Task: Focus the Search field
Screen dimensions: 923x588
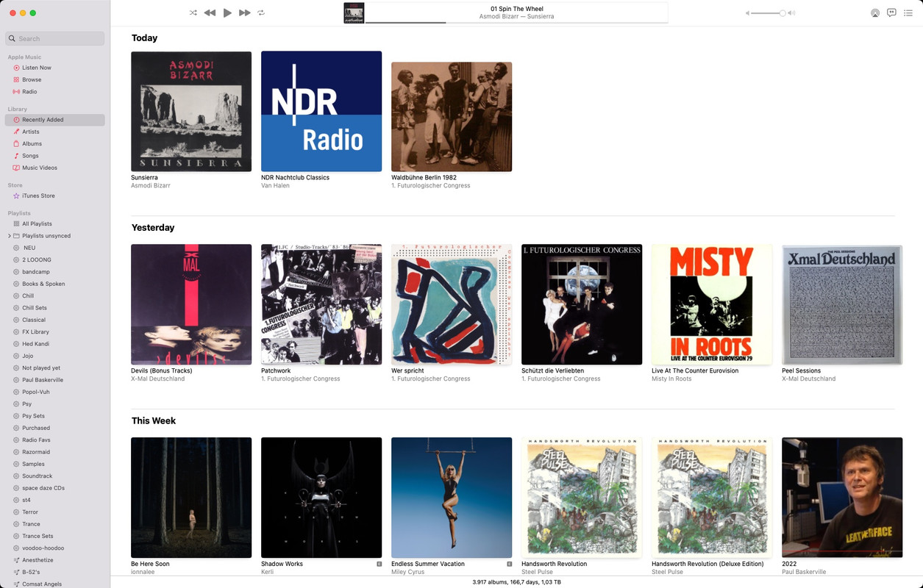Action: [x=55, y=38]
